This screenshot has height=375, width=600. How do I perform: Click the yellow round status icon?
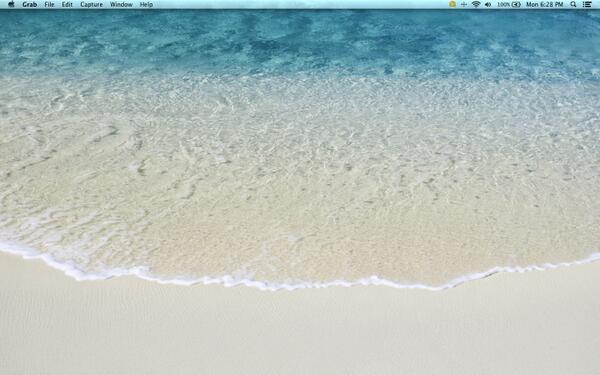[452, 4]
